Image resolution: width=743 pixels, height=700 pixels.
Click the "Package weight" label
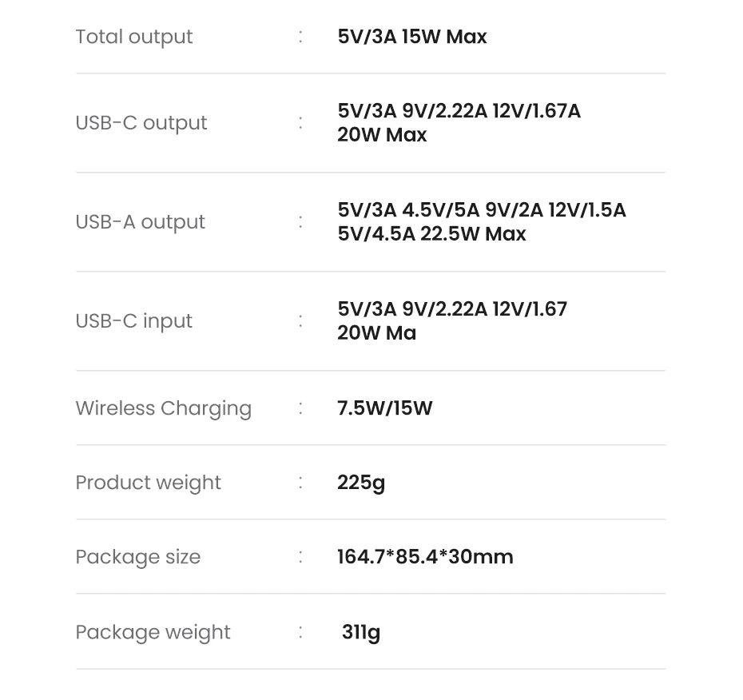[x=153, y=632]
